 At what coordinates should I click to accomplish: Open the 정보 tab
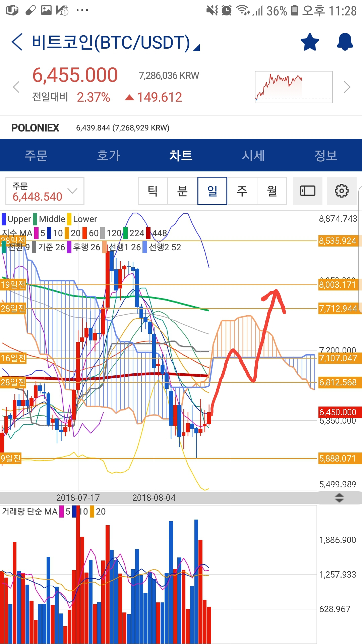326,155
